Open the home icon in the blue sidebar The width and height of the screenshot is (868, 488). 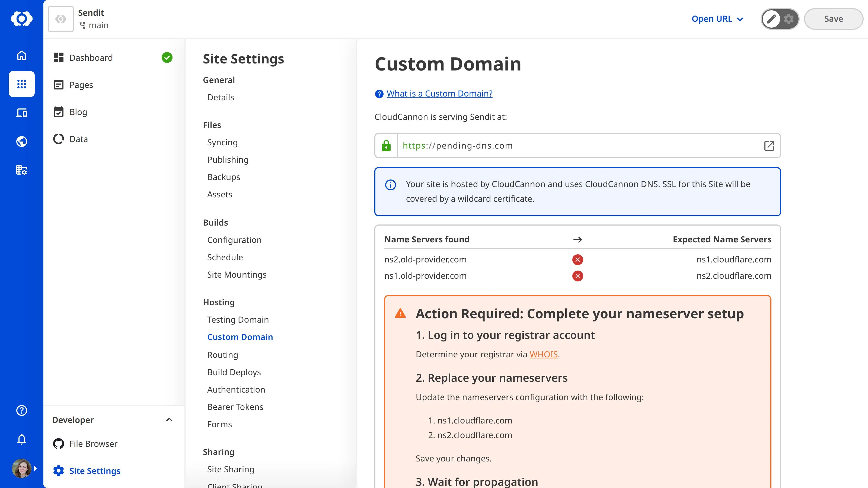click(x=22, y=55)
